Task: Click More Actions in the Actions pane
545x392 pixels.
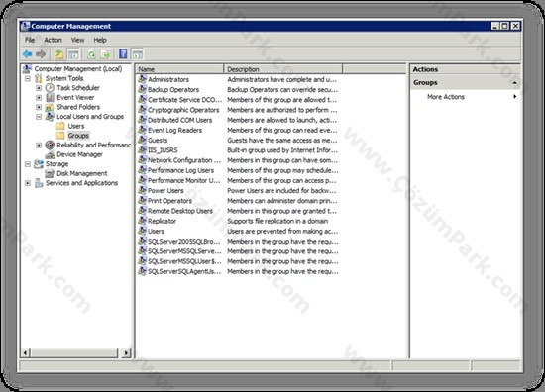Action: [446, 97]
